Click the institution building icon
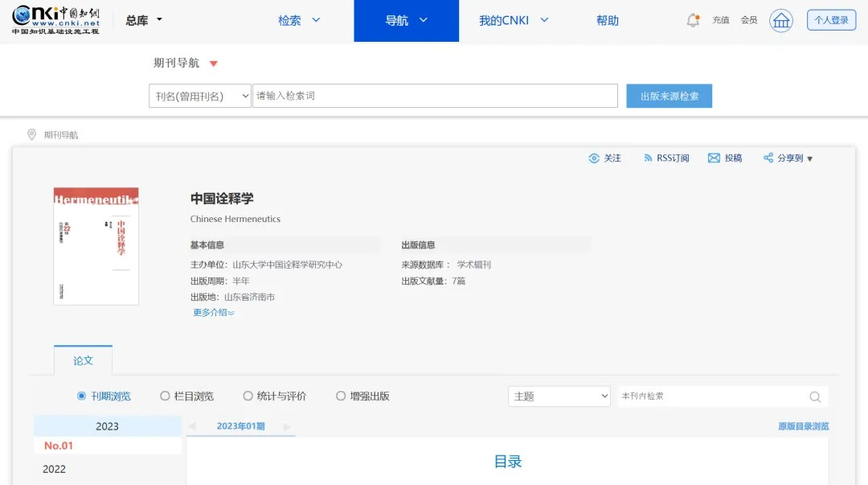The width and height of the screenshot is (868, 485). coord(780,21)
